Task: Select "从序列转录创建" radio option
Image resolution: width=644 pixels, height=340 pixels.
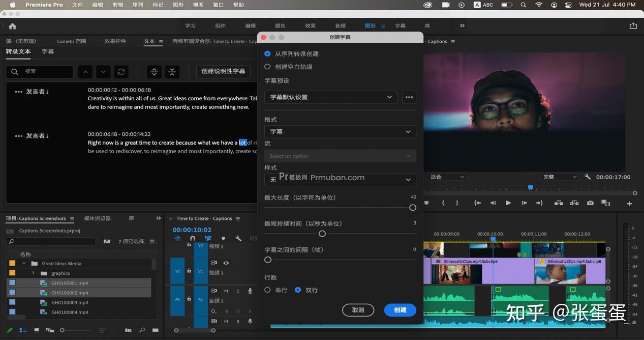Action: [x=268, y=54]
